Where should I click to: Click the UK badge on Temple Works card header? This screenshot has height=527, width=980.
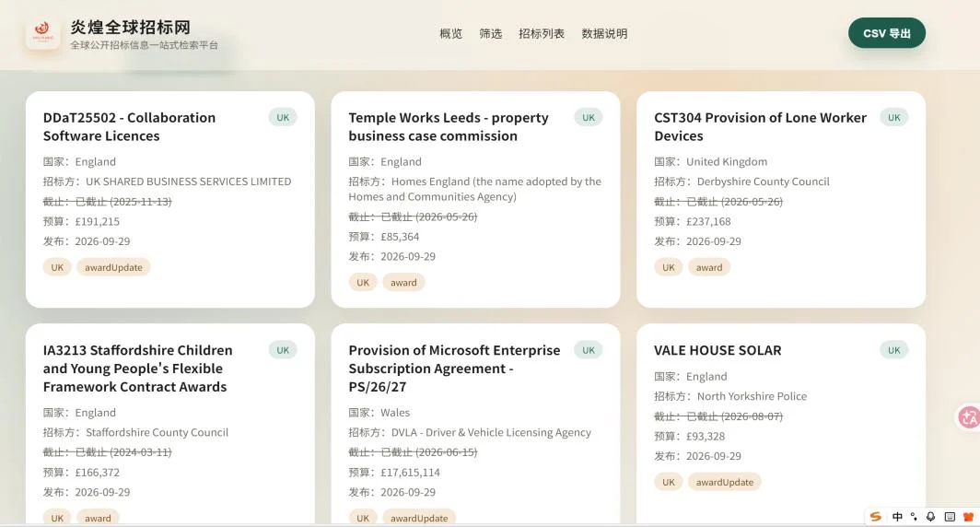pyautogui.click(x=589, y=118)
